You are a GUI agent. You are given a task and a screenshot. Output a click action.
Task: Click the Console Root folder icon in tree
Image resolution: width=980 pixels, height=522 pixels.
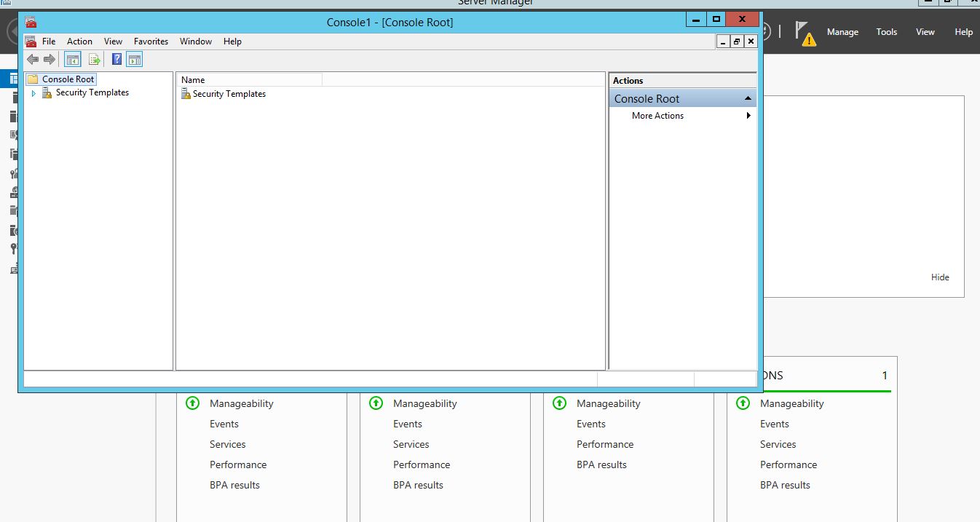click(33, 79)
